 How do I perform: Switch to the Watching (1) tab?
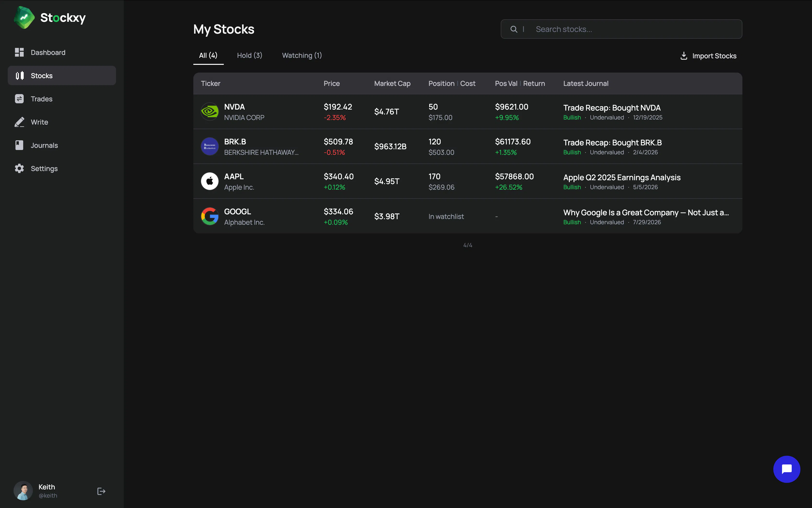(x=302, y=55)
